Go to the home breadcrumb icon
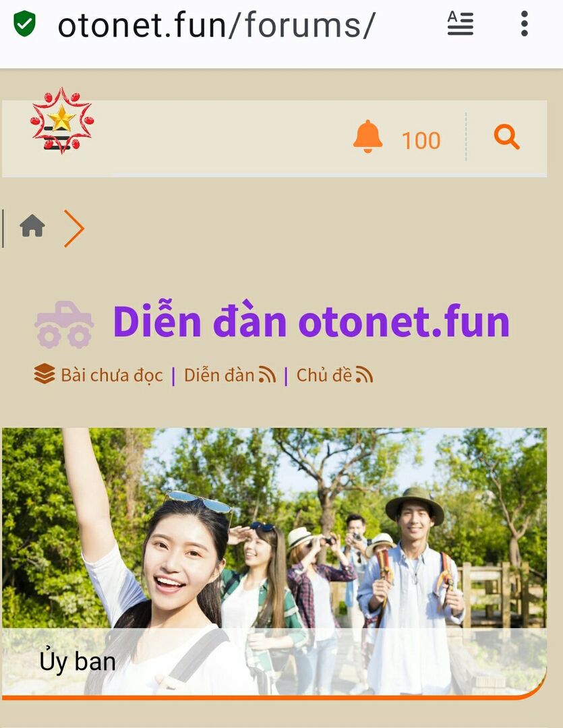Viewport: 563px width, 728px height. 32,226
